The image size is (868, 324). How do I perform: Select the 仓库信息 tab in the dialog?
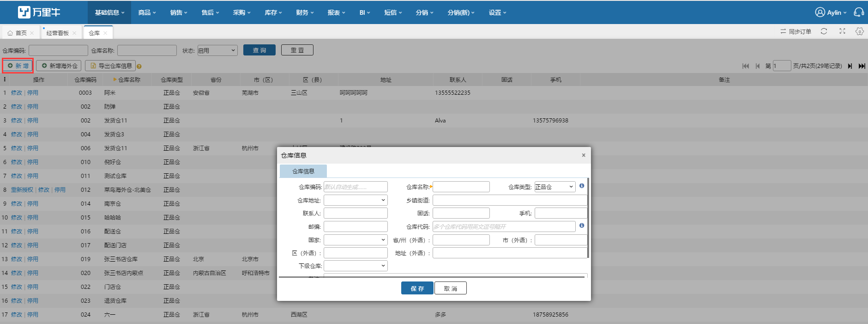[x=303, y=171]
